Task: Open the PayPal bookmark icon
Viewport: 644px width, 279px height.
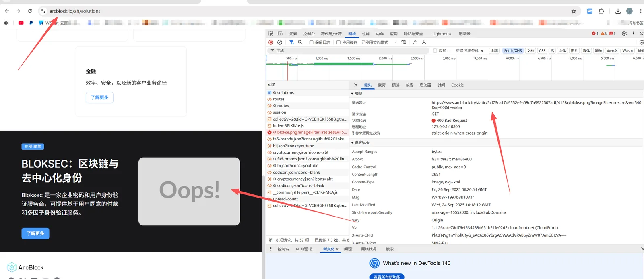Action: tap(31, 23)
